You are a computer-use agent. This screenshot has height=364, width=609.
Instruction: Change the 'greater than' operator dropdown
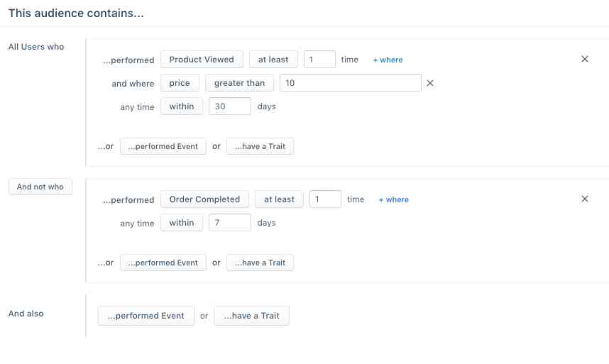pos(239,83)
